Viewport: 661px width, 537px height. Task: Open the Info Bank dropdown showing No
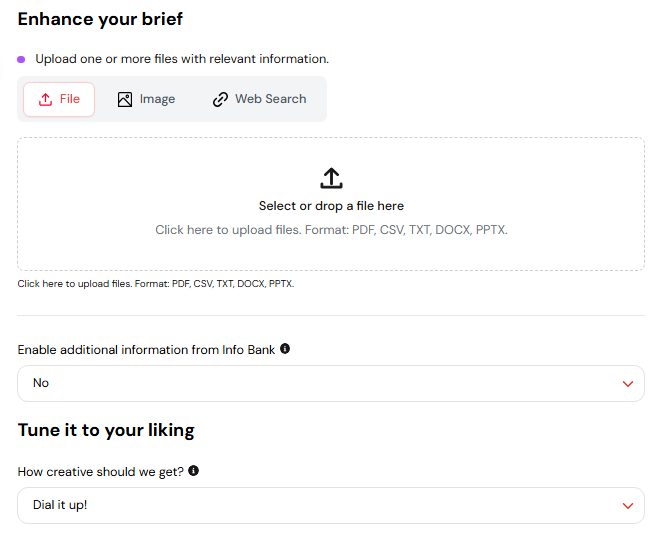[x=331, y=383]
